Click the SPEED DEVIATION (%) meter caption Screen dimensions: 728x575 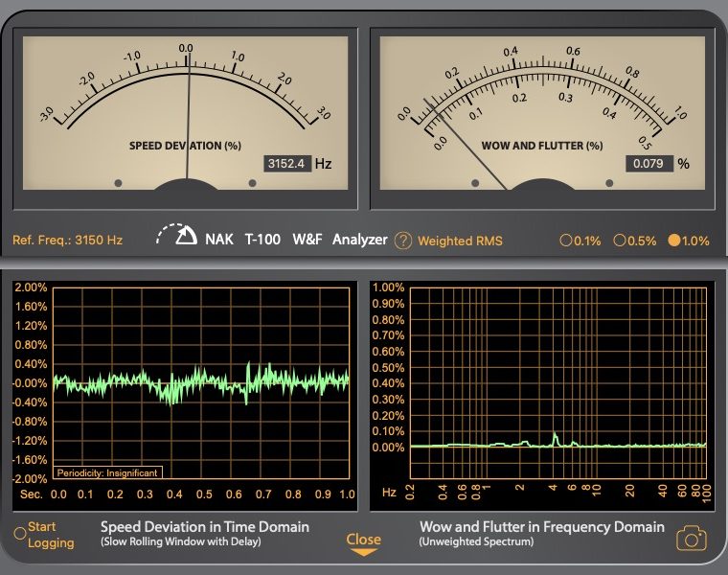[185, 146]
